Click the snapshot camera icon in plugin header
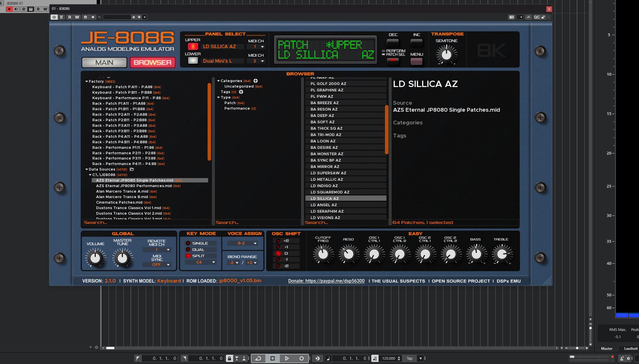 512,17
